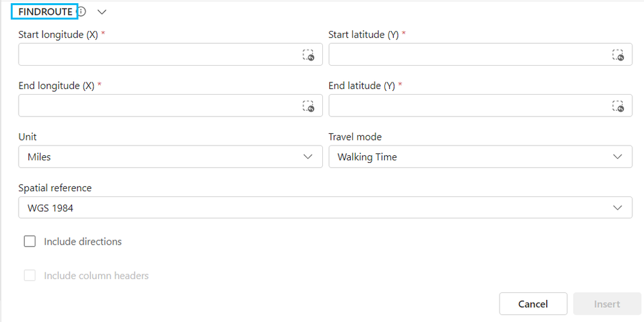Expand the Spatial reference WGS 1984 dropdown
Image resolution: width=644 pixels, height=322 pixels.
pyautogui.click(x=326, y=207)
